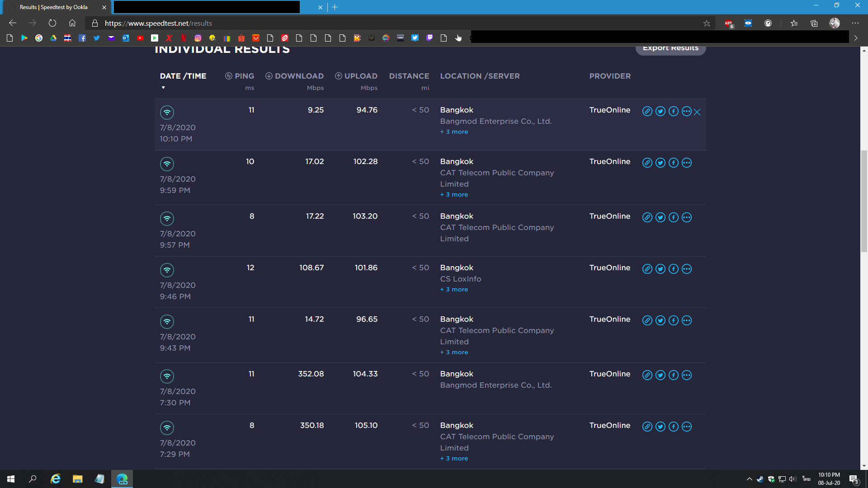The height and width of the screenshot is (488, 868).
Task: Click the page vertical scrollbar thumb
Action: point(864,201)
